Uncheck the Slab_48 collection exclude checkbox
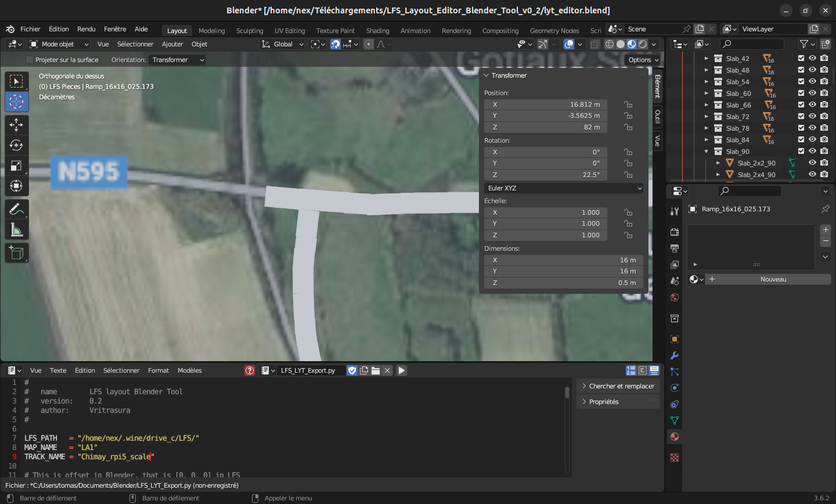 [x=801, y=70]
